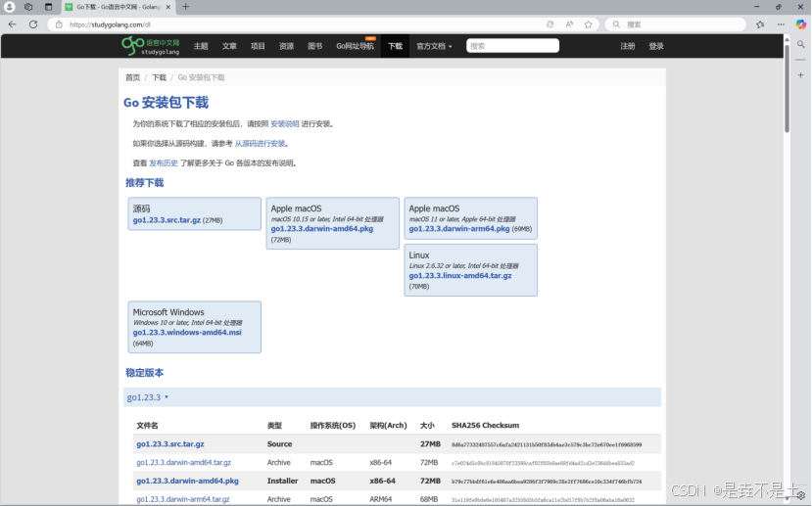
Task: Activate the read aloud icon
Action: (569, 24)
